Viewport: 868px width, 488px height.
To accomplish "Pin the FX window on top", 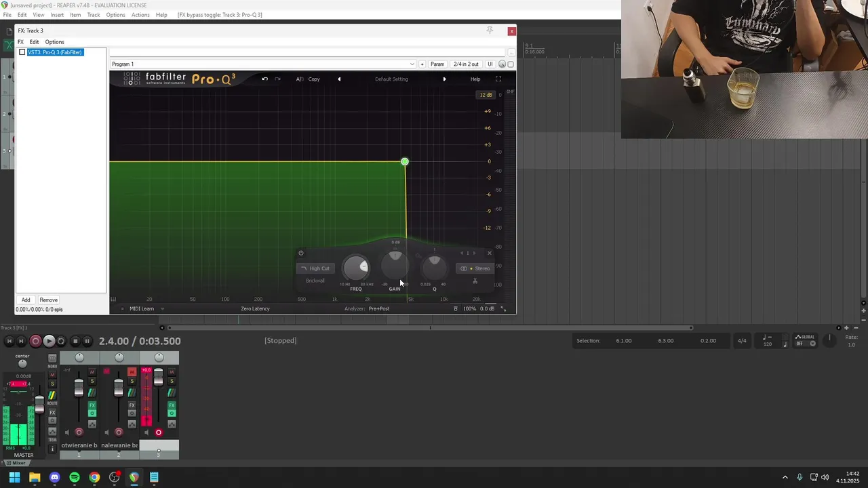I will 489,30.
